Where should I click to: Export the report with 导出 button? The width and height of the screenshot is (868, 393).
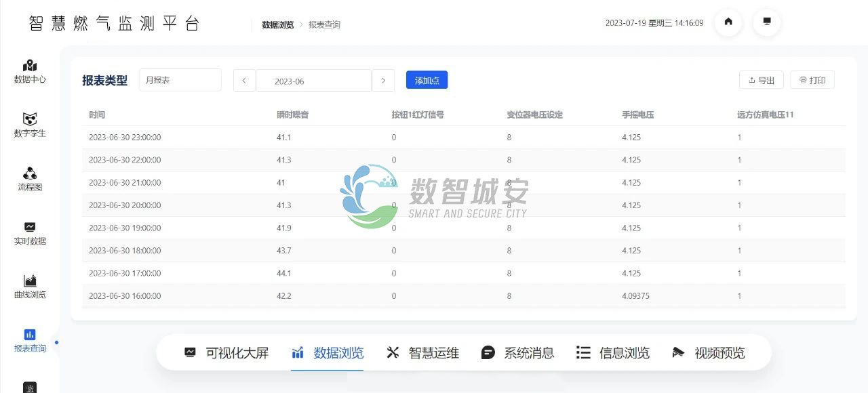[x=761, y=80]
